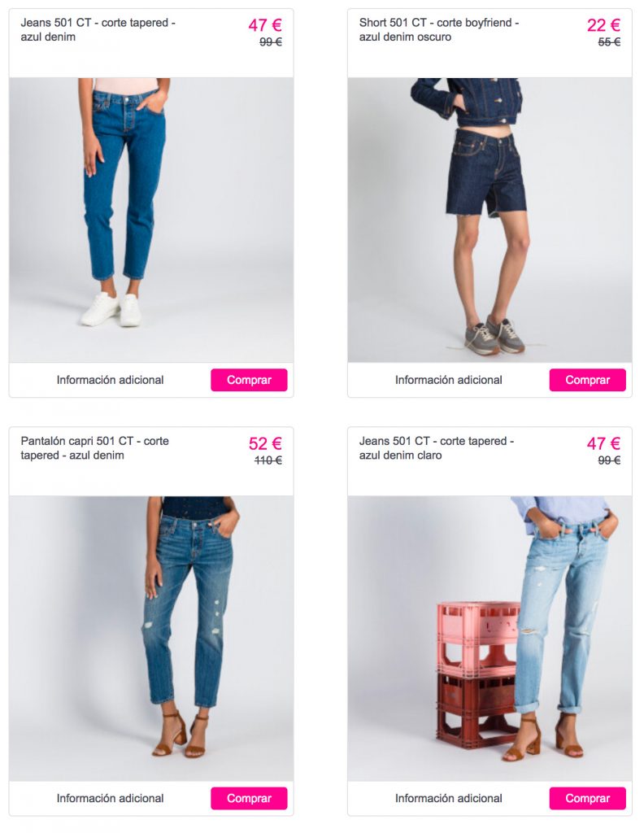Open Información adicional for Short 501 CT
The height and width of the screenshot is (833, 644).
tap(448, 380)
